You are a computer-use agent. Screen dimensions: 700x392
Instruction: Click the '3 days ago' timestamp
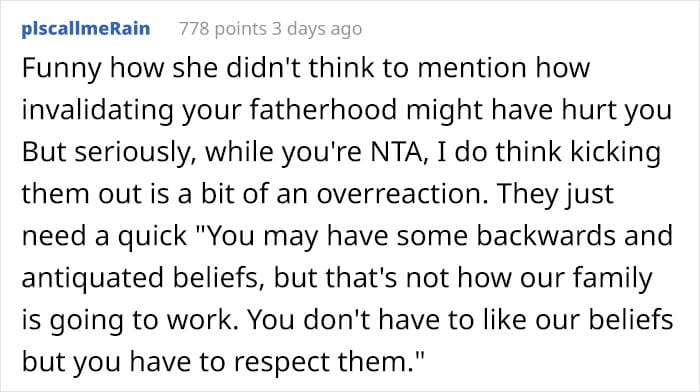317,29
